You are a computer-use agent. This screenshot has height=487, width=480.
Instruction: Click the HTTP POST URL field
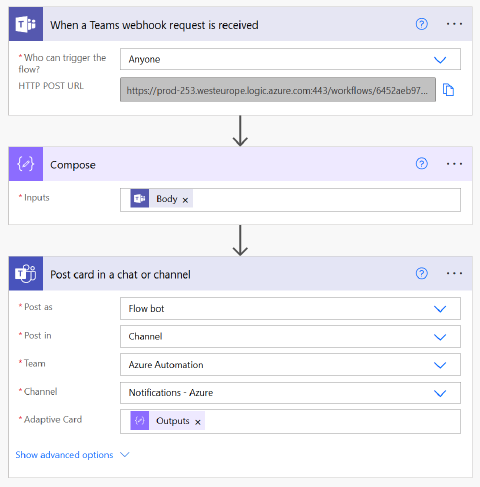pyautogui.click(x=278, y=90)
